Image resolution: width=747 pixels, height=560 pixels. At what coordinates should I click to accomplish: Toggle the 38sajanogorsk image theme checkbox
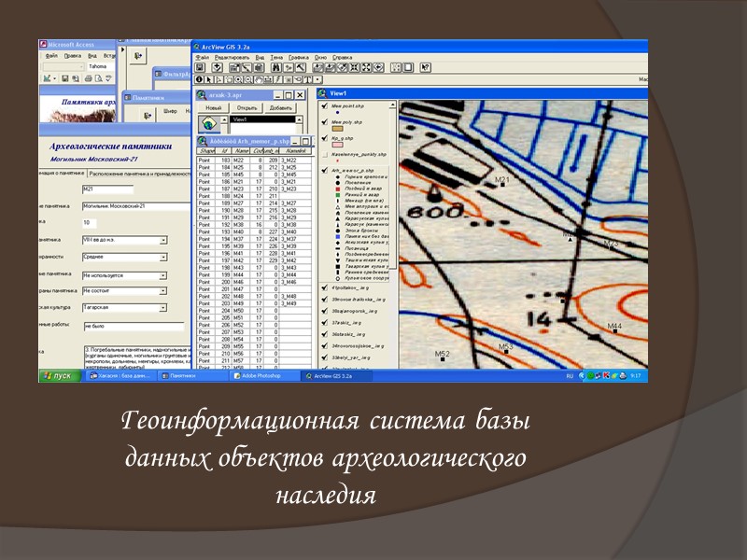pos(324,311)
